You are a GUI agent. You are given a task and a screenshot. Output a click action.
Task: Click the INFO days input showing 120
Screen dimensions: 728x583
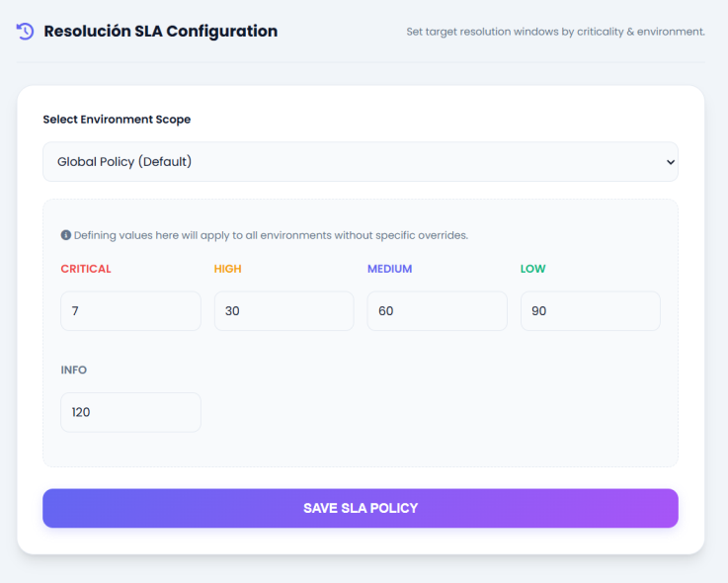click(x=131, y=412)
